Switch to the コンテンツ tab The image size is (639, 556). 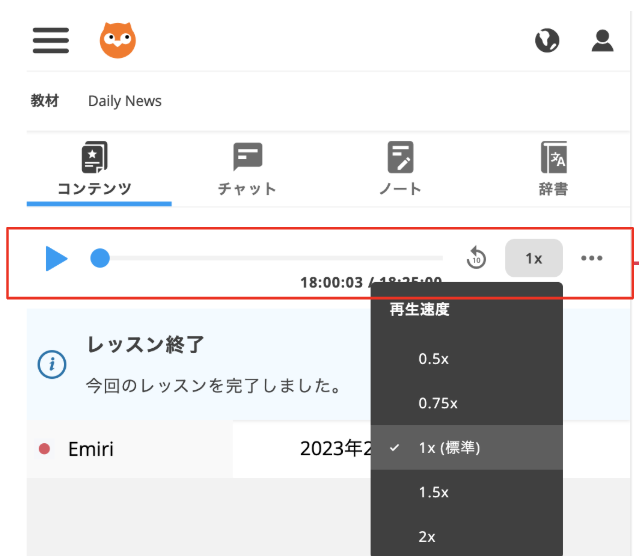[x=95, y=170]
